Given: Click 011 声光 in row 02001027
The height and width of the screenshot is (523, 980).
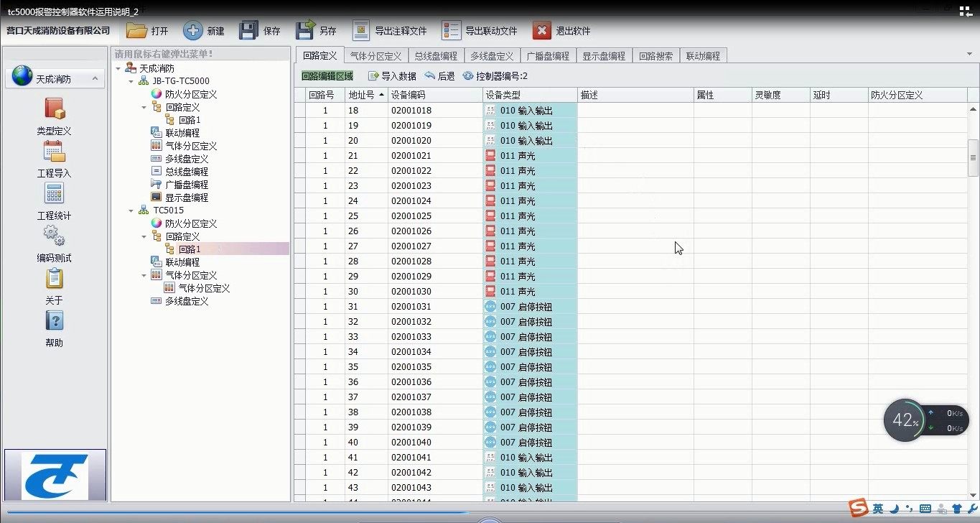Looking at the screenshot, I should [531, 246].
